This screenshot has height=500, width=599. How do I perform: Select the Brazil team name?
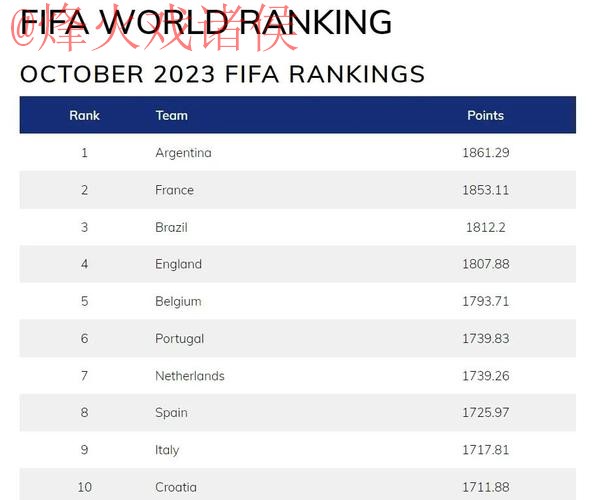point(171,227)
